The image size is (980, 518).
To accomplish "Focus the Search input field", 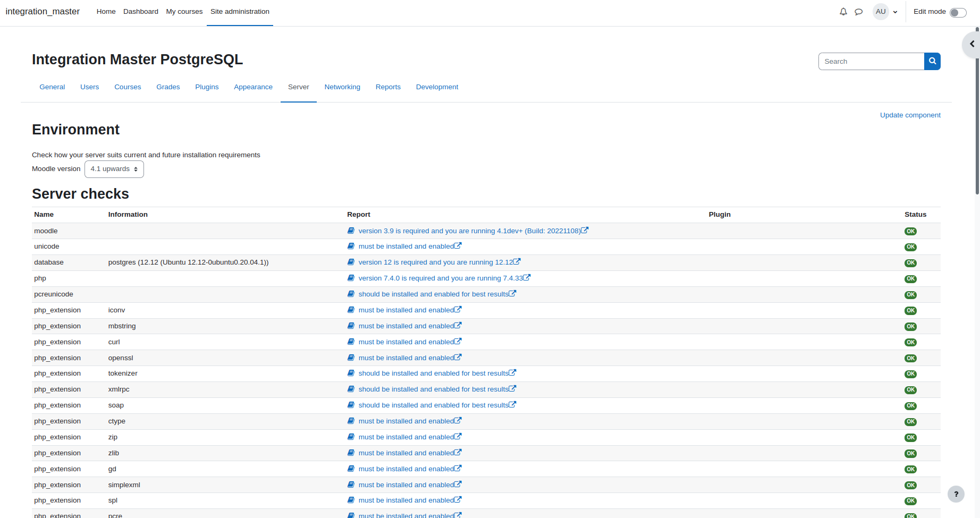I will (871, 62).
